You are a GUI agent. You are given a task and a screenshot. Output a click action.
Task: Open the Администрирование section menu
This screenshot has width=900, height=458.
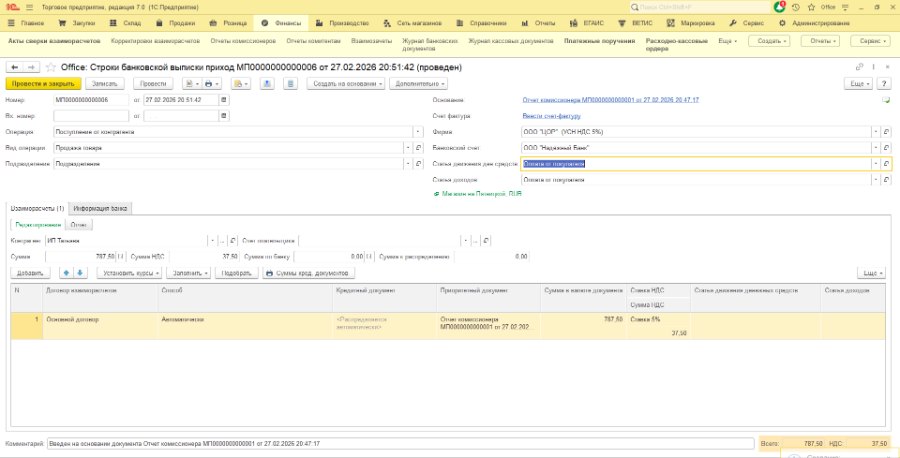[x=814, y=24]
